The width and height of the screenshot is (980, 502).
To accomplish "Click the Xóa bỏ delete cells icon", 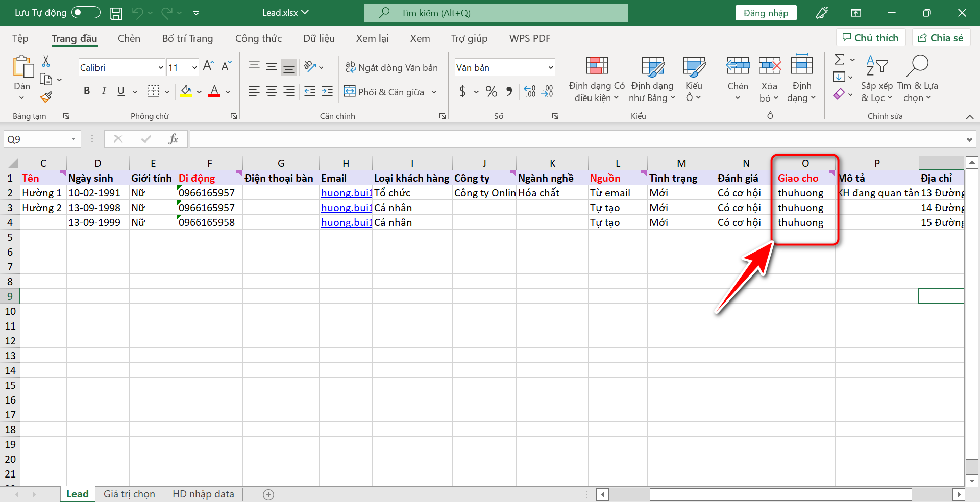I will pos(770,66).
